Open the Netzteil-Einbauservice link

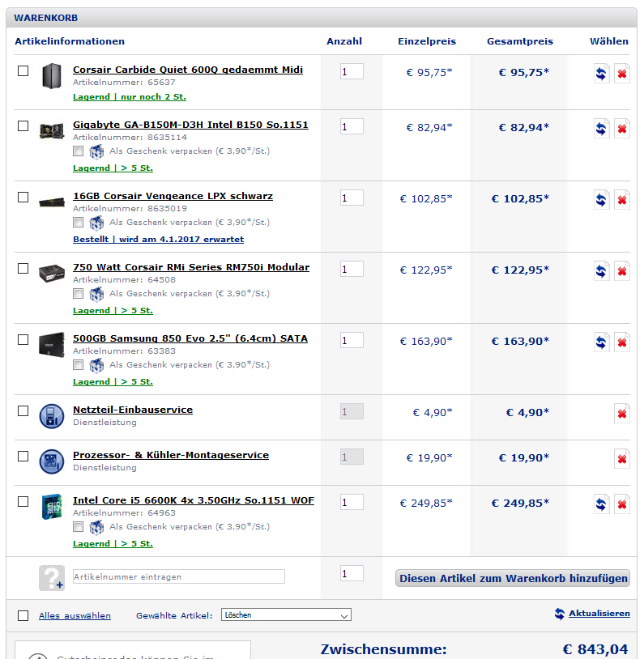[x=133, y=410]
